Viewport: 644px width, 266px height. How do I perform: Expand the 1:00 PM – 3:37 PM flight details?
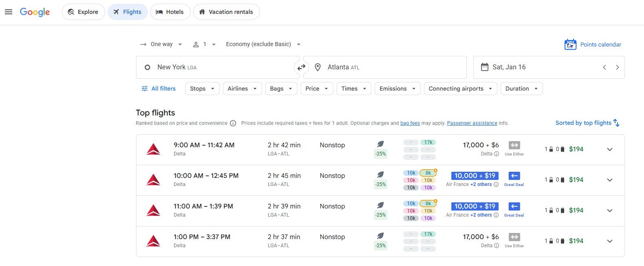610,241
